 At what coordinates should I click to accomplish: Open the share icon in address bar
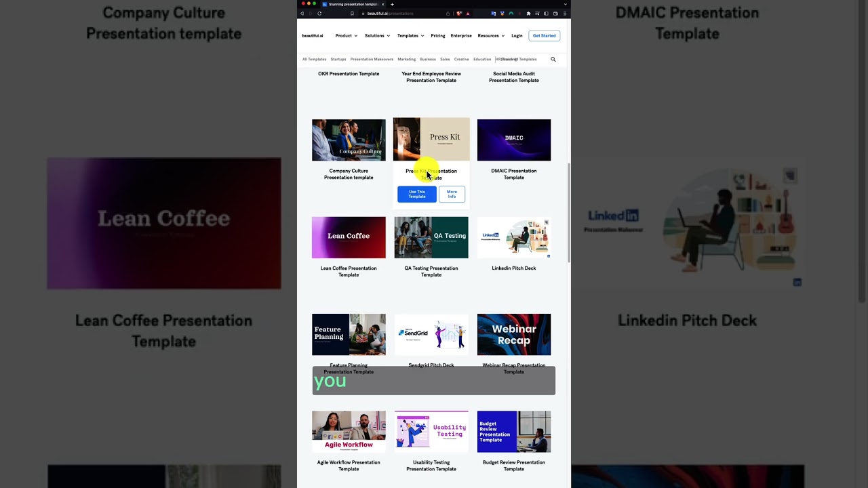pos(448,14)
